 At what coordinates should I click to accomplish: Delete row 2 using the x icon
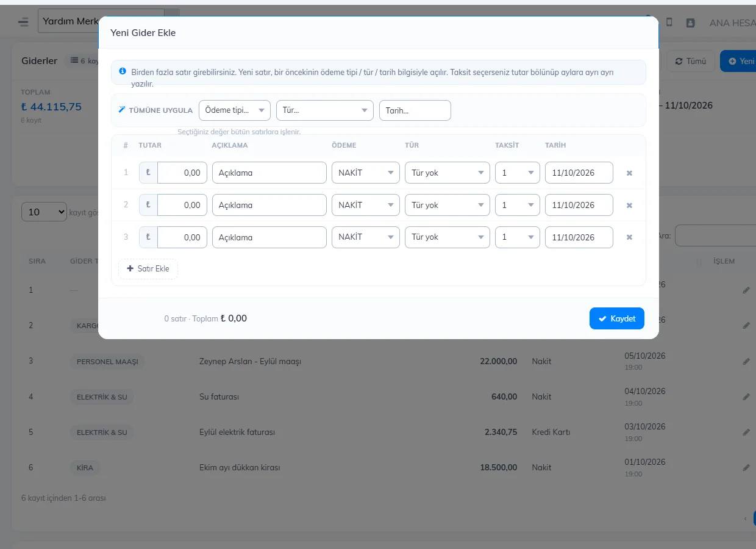pos(629,206)
